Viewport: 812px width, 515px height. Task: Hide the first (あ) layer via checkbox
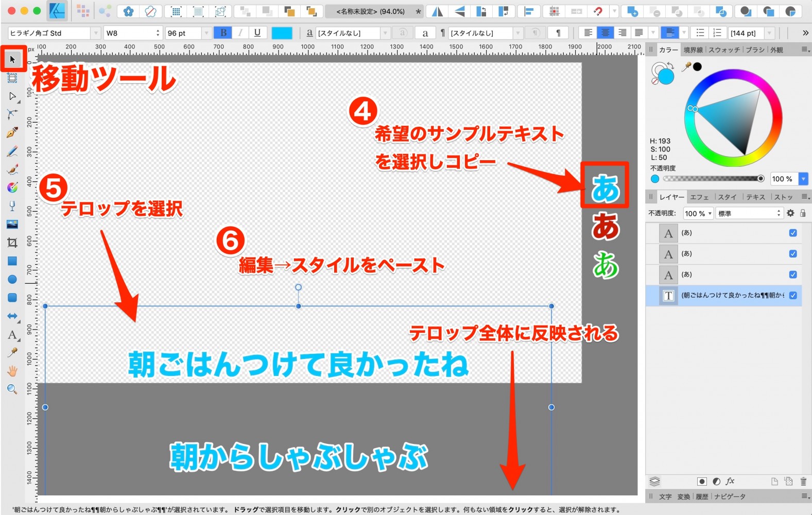click(x=793, y=233)
